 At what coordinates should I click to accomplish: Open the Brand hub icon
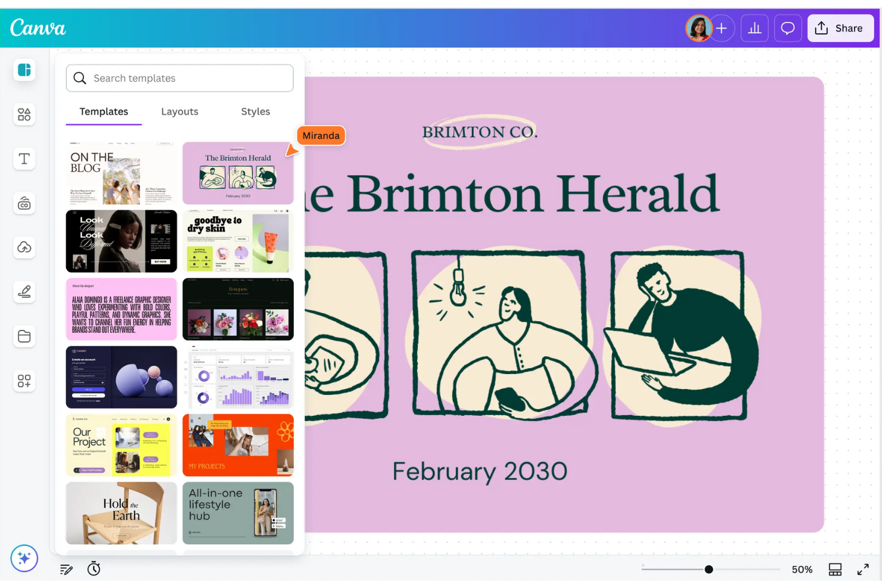(x=24, y=204)
